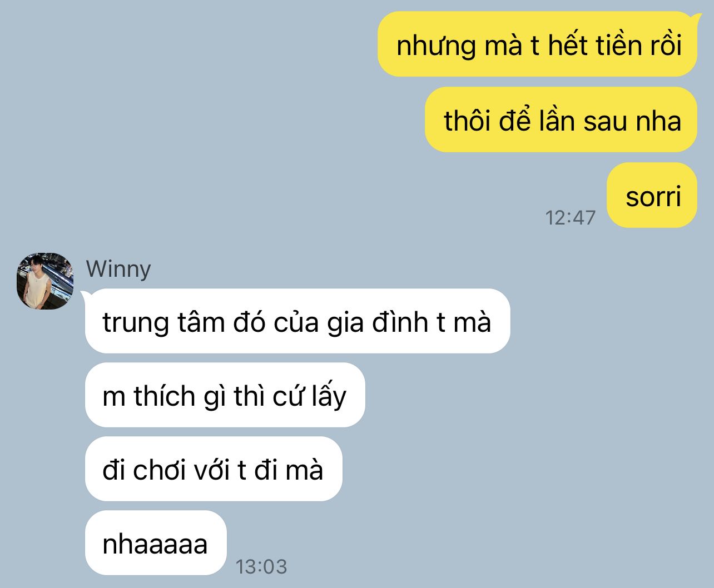Select 'trung tâm đó của gia đình t mà' message
Screen dimensions: 714x588
point(297,321)
